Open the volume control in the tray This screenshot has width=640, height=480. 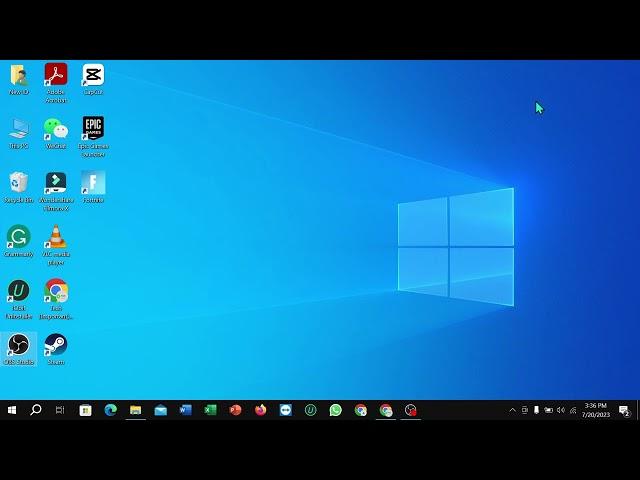(x=561, y=410)
